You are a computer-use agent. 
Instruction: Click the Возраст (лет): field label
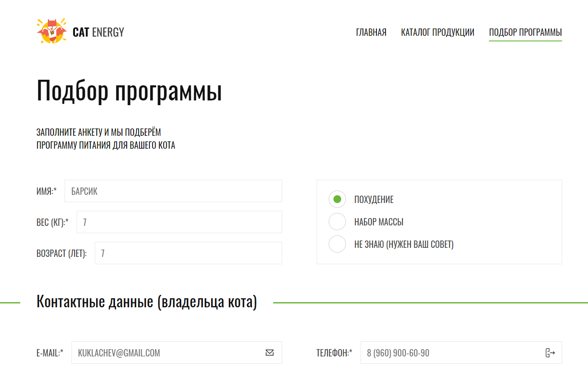pos(62,253)
